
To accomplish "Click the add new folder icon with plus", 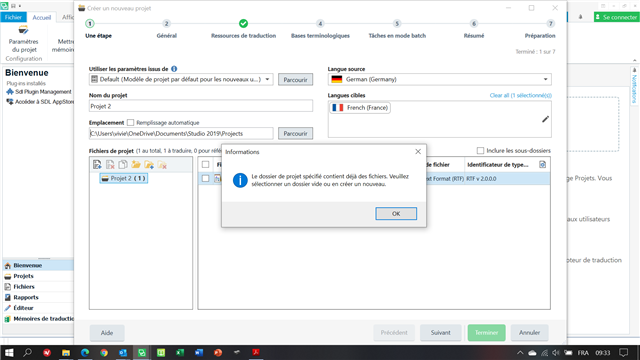I will (x=149, y=164).
